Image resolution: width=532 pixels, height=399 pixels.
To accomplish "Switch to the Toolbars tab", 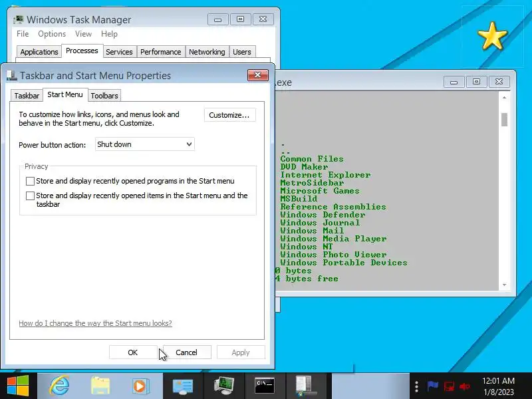I will point(104,96).
